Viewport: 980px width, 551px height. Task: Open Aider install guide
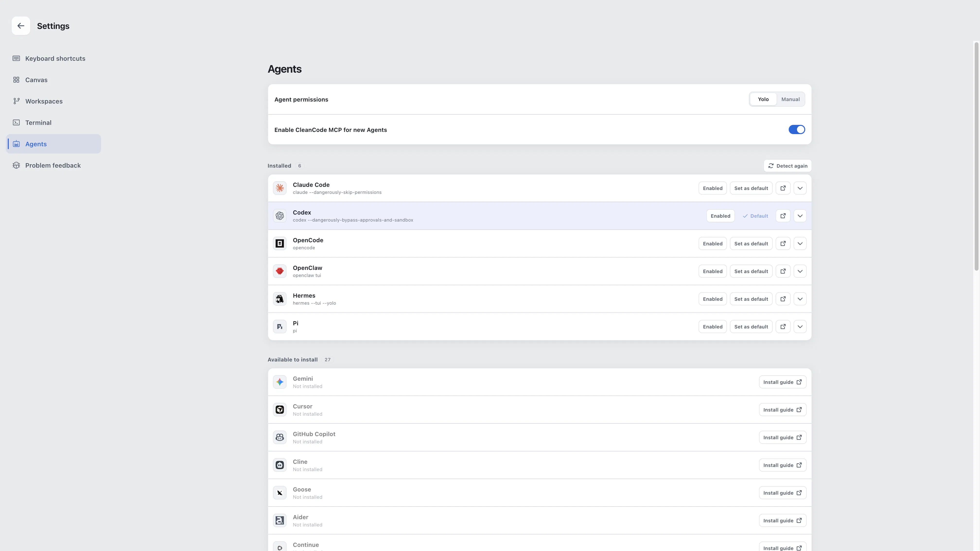783,521
